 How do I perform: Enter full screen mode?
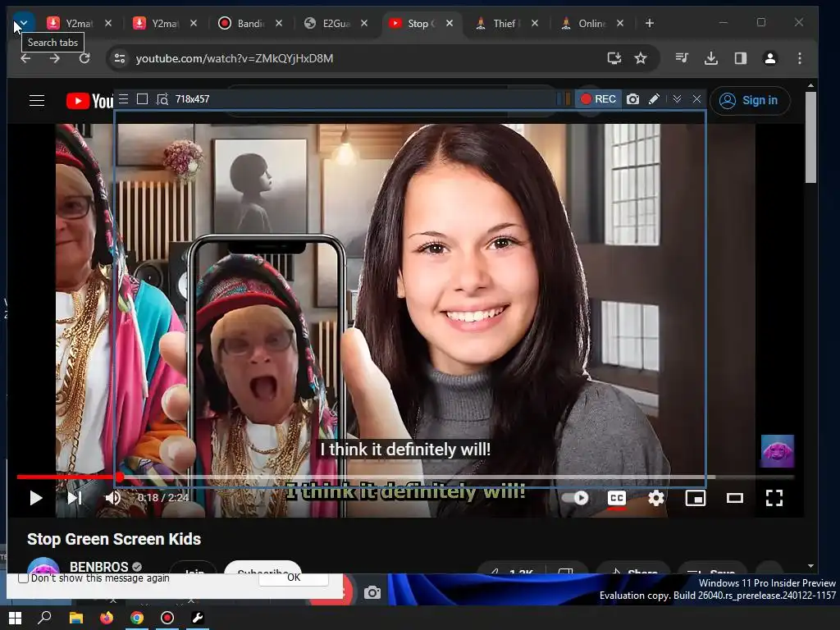pos(774,498)
